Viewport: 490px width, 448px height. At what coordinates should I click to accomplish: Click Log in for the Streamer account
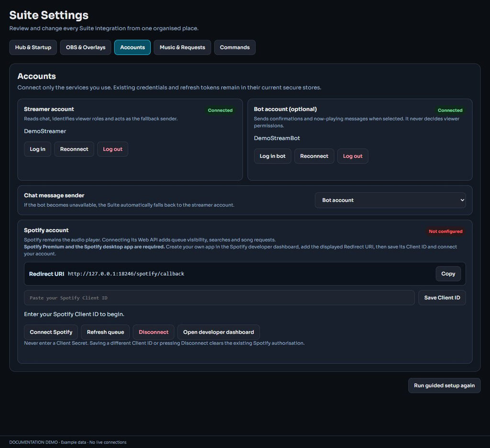point(37,149)
